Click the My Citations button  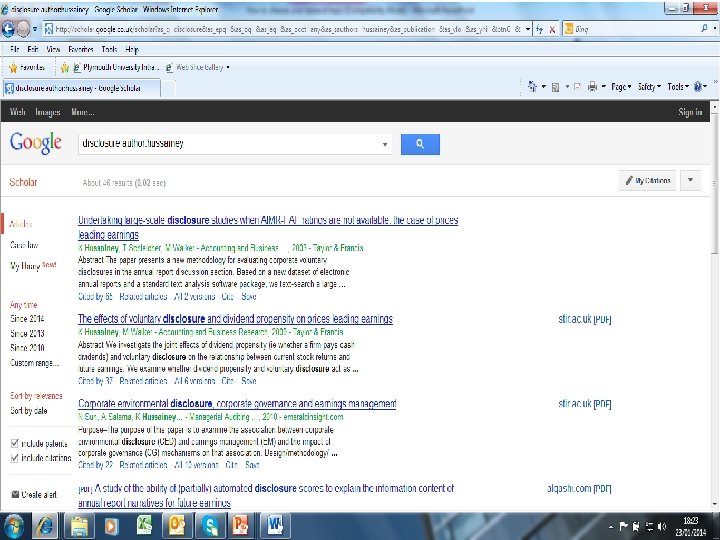[x=647, y=180]
